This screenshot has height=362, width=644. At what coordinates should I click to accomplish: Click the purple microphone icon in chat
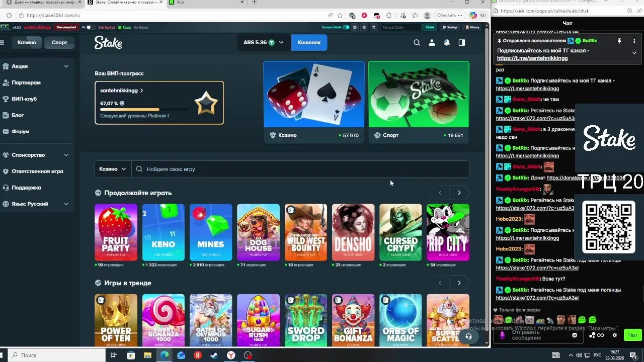(x=502, y=335)
